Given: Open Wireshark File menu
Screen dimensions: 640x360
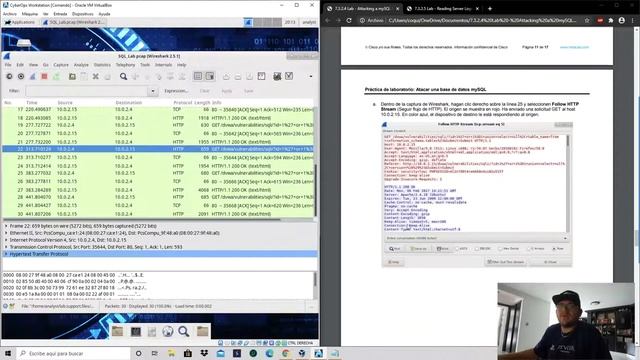Looking at the screenshot, I should (x=8, y=65).
